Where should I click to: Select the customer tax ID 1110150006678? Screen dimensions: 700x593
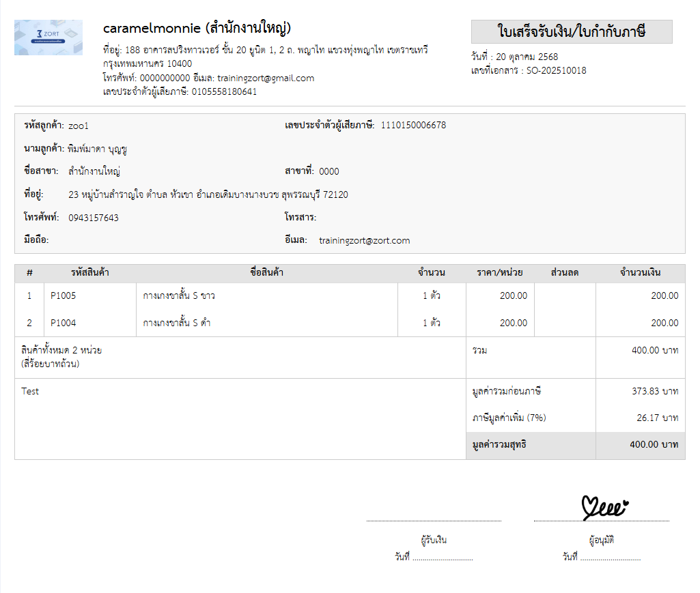tap(413, 125)
